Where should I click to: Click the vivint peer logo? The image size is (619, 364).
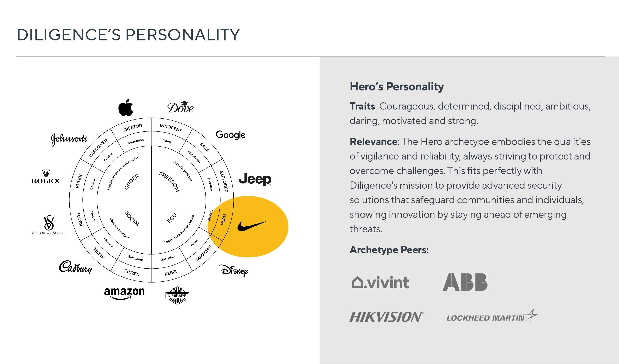380,282
